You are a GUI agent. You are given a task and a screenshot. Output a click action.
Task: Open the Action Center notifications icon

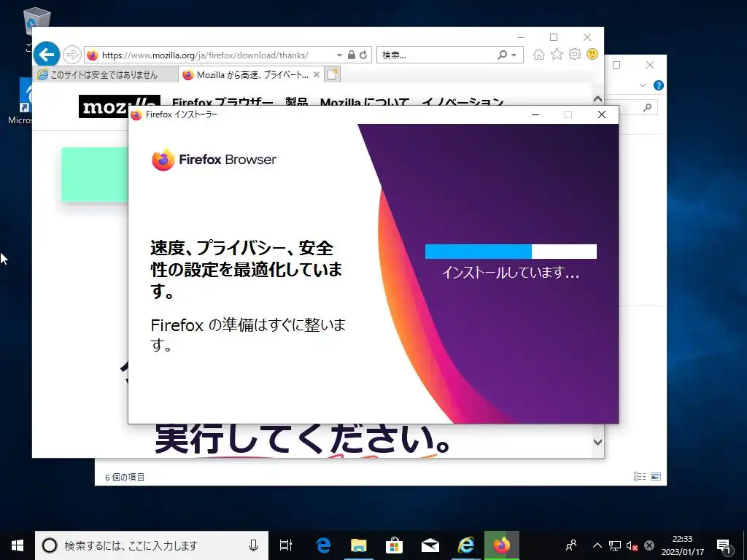(x=724, y=545)
